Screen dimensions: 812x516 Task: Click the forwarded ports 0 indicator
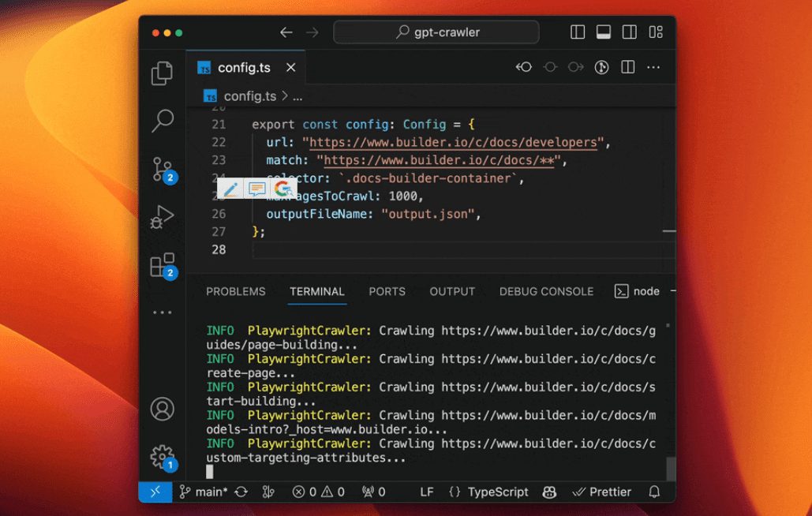click(x=373, y=492)
